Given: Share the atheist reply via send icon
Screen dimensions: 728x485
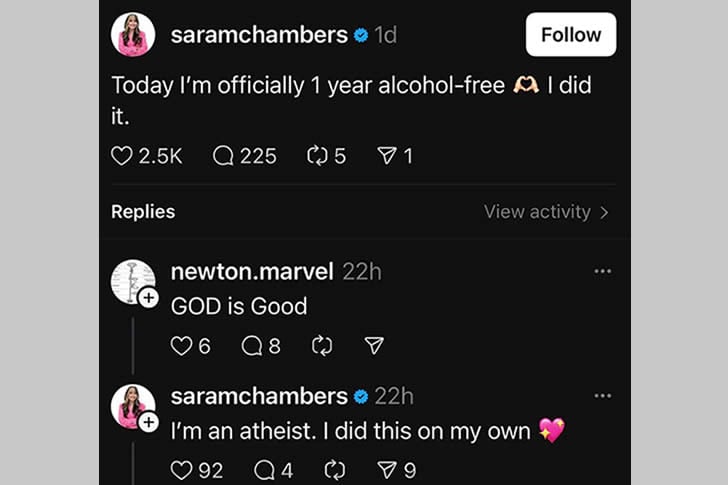Looking at the screenshot, I should (x=387, y=470).
